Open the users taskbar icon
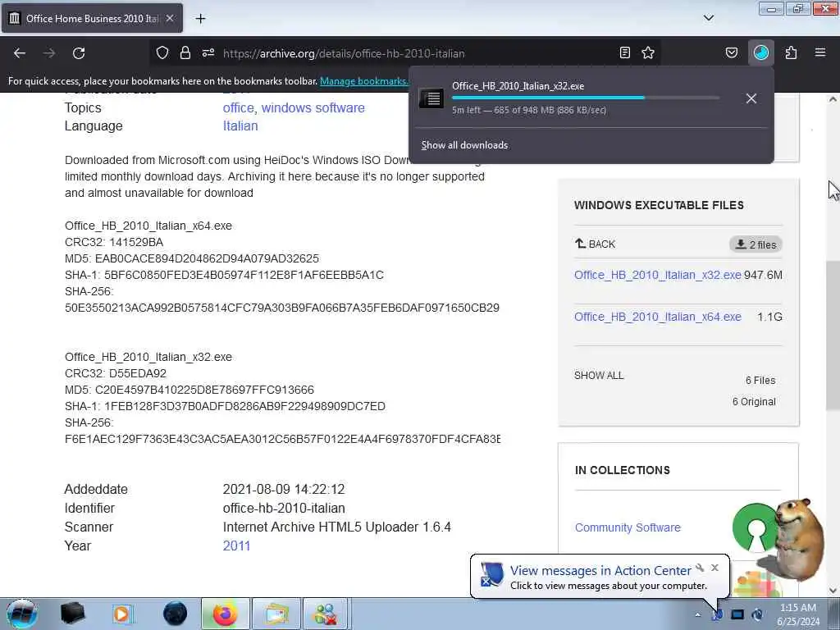This screenshot has height=630, width=840. coord(326,614)
